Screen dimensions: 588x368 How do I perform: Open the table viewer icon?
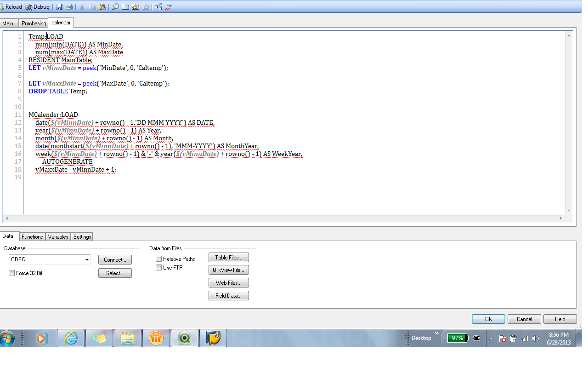[x=158, y=7]
